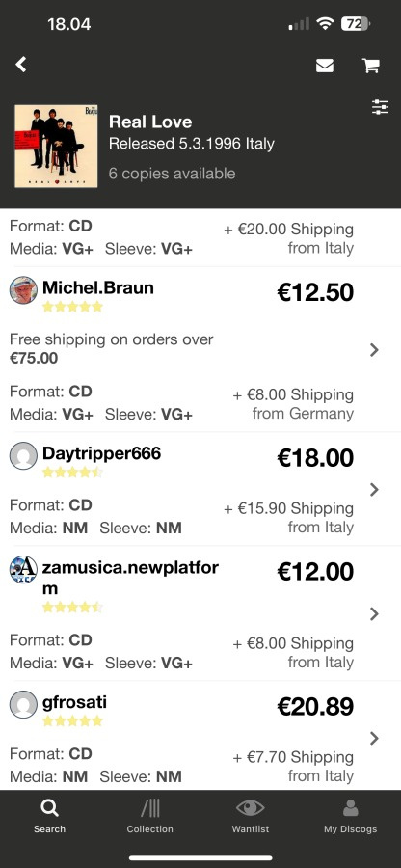
Task: Go to the My Discogs tab
Action: (350, 816)
